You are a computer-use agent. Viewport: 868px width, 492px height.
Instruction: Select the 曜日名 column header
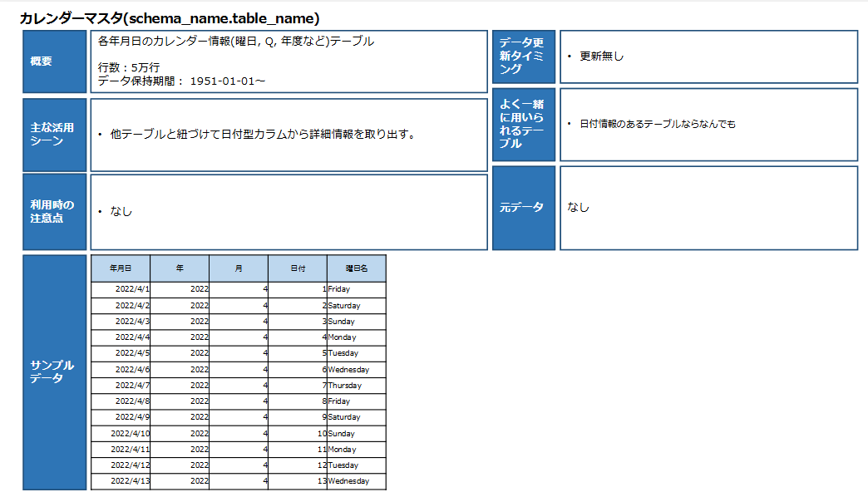coord(357,268)
